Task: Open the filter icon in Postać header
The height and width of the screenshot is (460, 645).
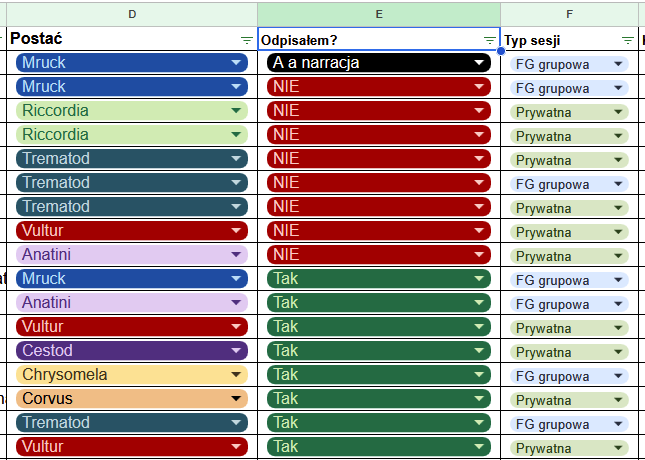Action: [247, 39]
